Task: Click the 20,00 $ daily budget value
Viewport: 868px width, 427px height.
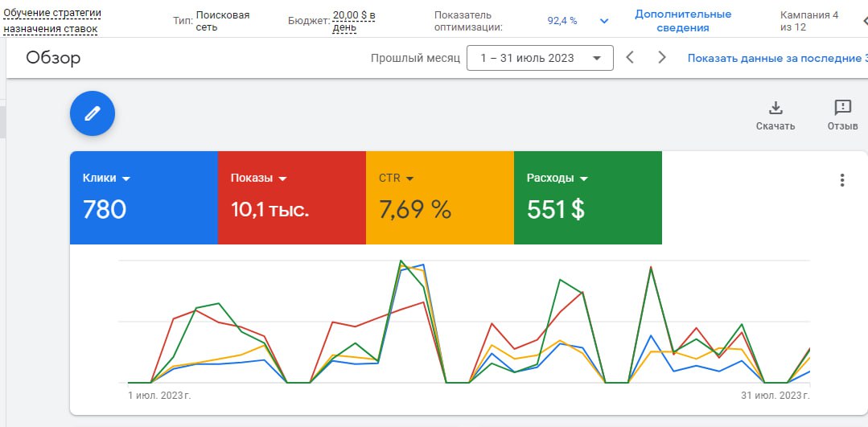Action: [x=356, y=21]
